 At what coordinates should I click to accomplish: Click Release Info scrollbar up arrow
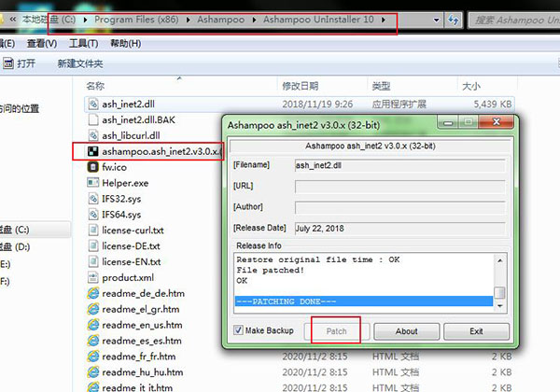point(500,260)
